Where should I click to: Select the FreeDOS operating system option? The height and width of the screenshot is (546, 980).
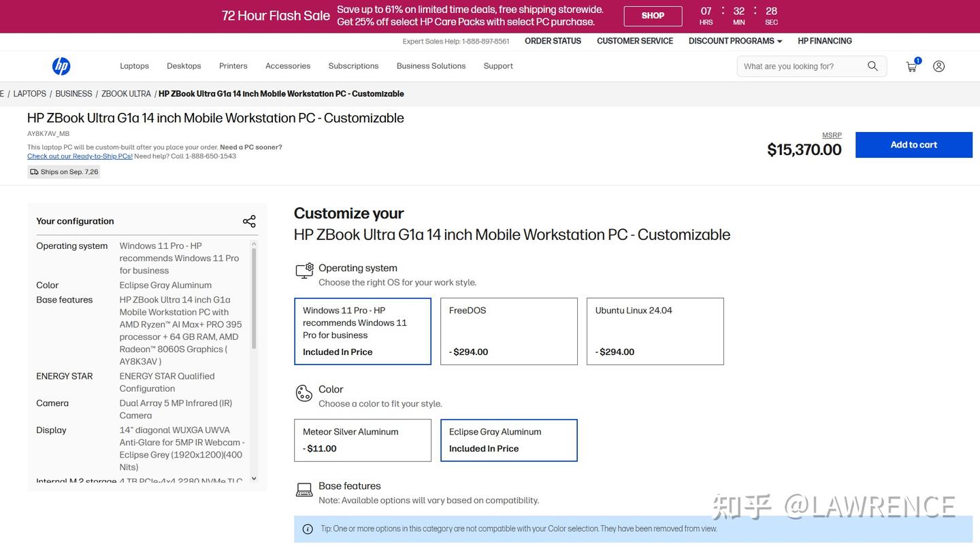[509, 331]
